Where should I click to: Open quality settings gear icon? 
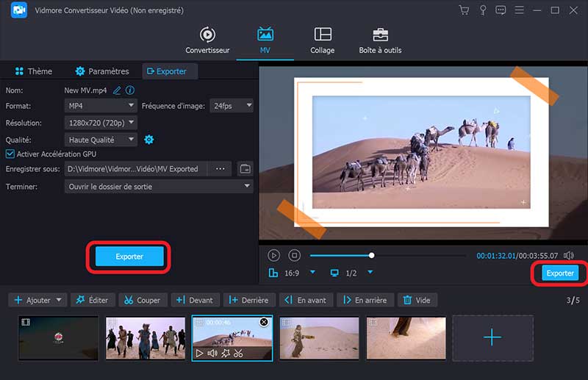click(x=149, y=140)
